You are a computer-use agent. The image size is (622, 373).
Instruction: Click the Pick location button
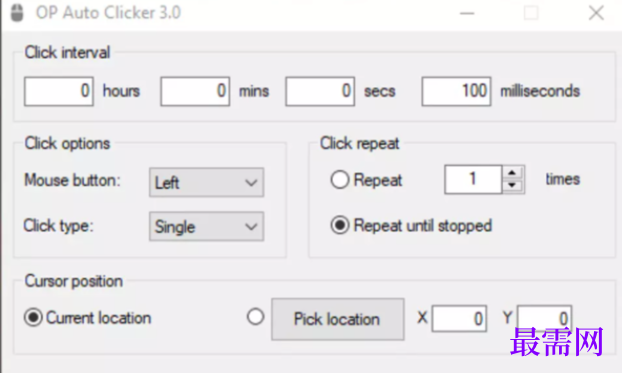click(x=338, y=319)
